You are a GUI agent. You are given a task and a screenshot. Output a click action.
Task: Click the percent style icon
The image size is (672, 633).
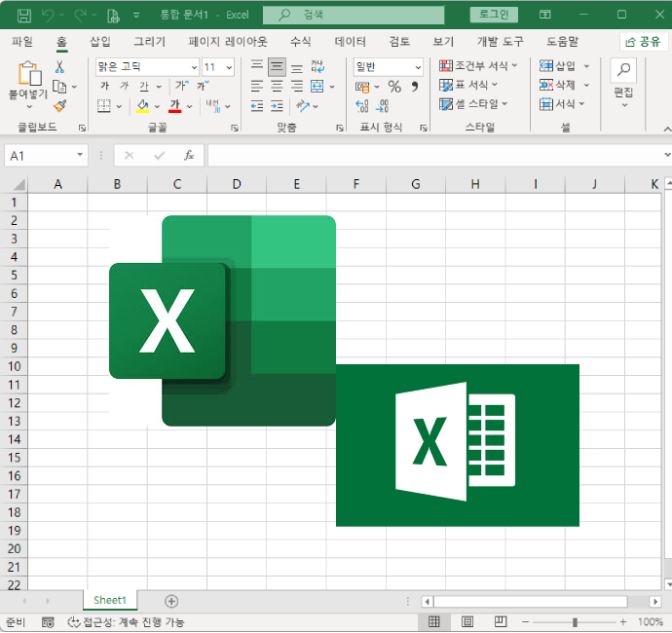(x=394, y=87)
